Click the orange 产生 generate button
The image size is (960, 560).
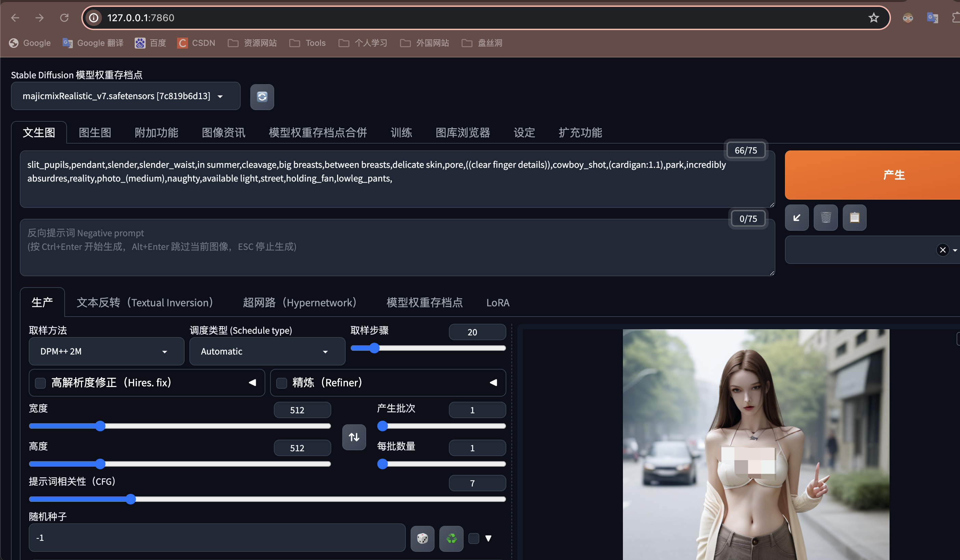pos(872,175)
